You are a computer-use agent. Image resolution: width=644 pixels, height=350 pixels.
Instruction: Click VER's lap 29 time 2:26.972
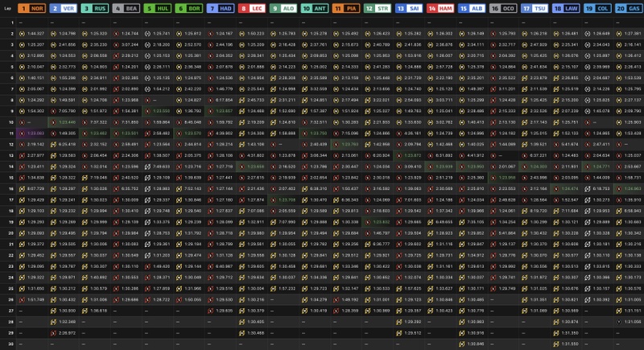[x=68, y=333]
